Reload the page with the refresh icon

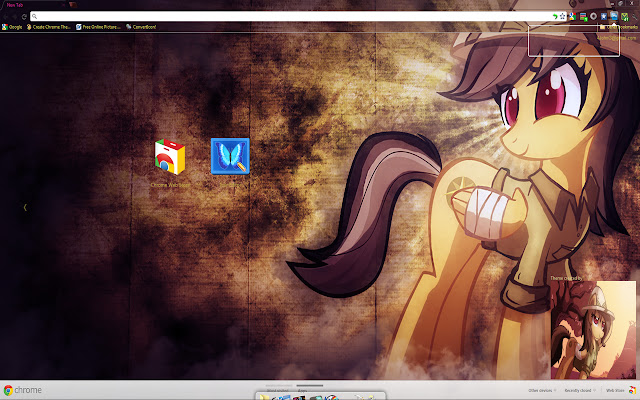tap(24, 17)
